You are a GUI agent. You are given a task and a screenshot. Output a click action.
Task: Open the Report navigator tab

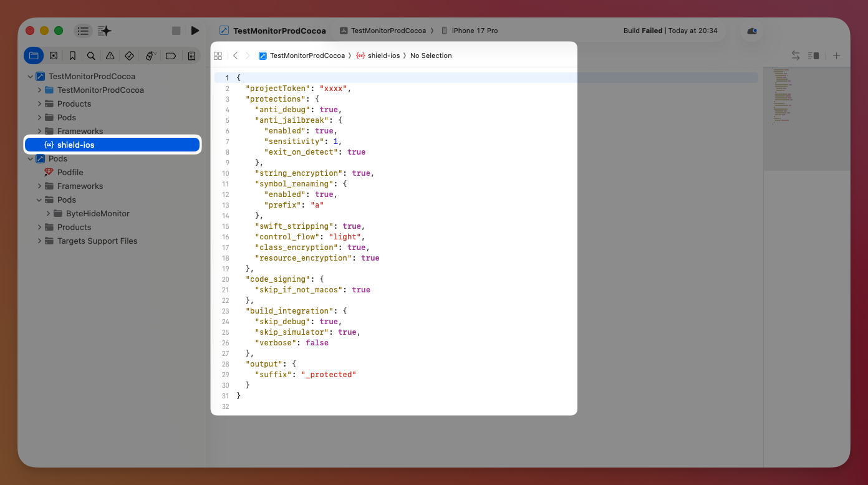click(x=191, y=55)
